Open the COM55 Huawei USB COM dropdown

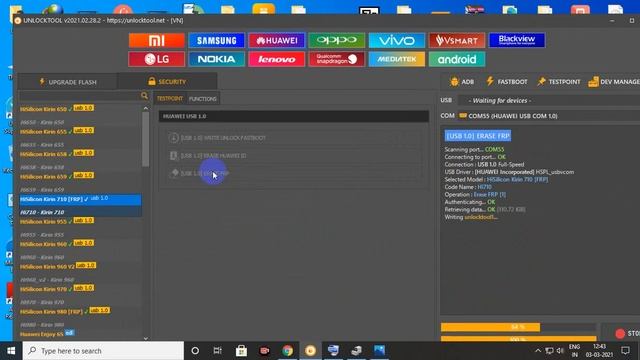pyautogui.click(x=549, y=116)
